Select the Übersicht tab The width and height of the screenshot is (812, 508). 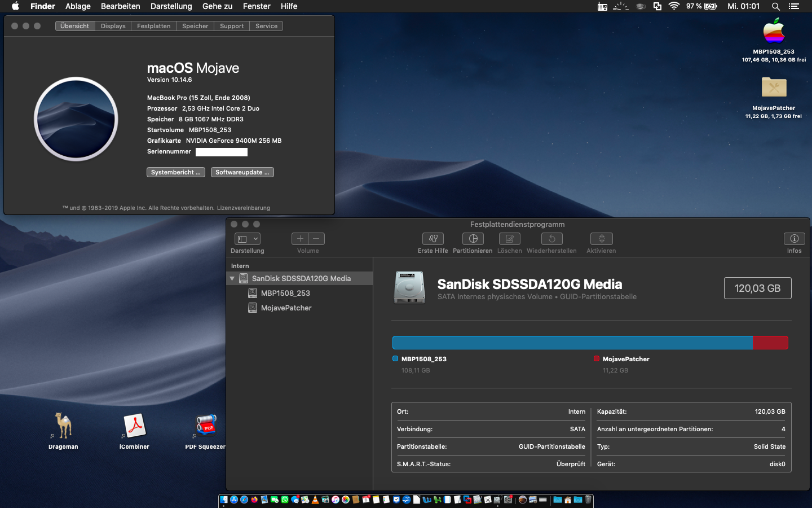75,26
